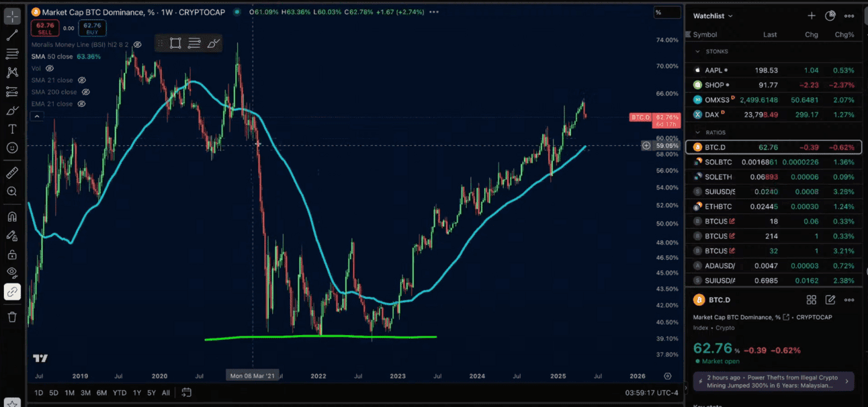868x407 pixels.
Task: Click the UTC-4 timezone clock
Action: pos(652,392)
